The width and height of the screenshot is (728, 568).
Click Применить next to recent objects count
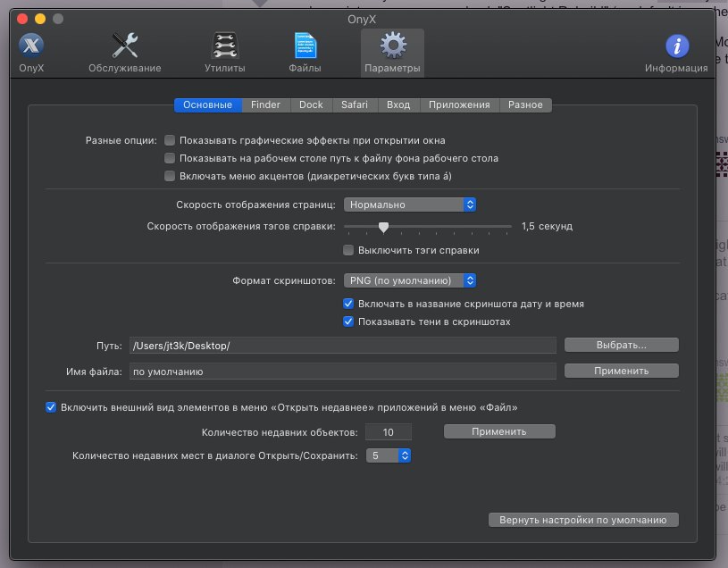(499, 431)
